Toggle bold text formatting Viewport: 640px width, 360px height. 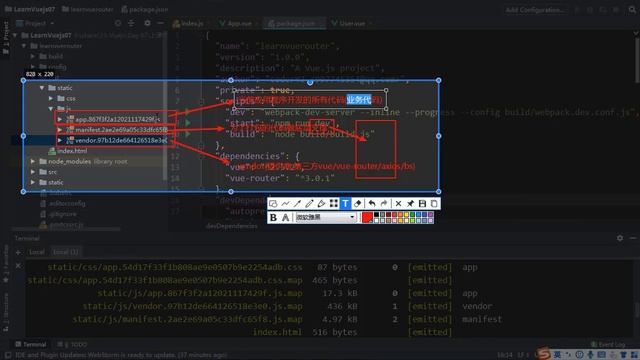[273, 218]
